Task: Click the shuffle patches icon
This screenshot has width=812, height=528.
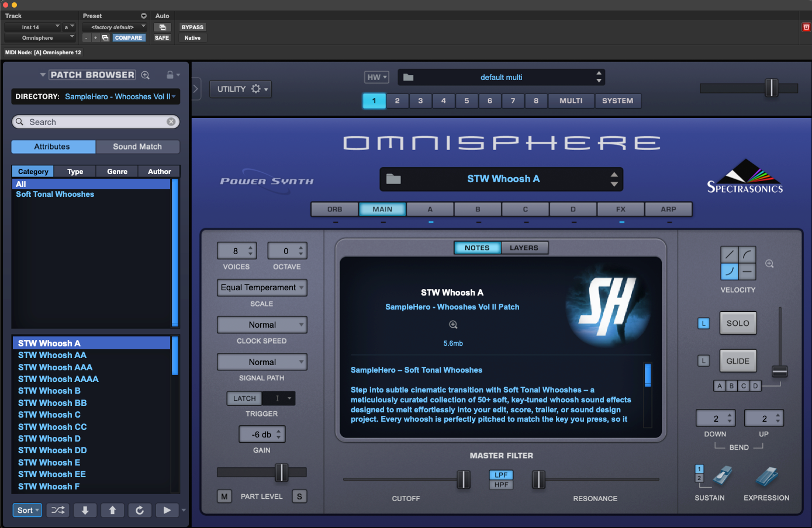Action: pos(58,510)
